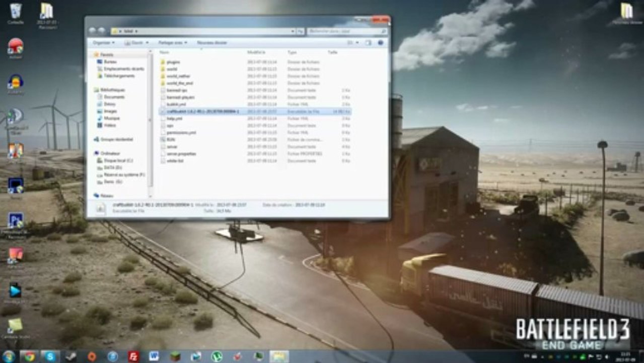Select Réseau in the navigation pane
The width and height of the screenshot is (644, 363).
pyautogui.click(x=104, y=195)
